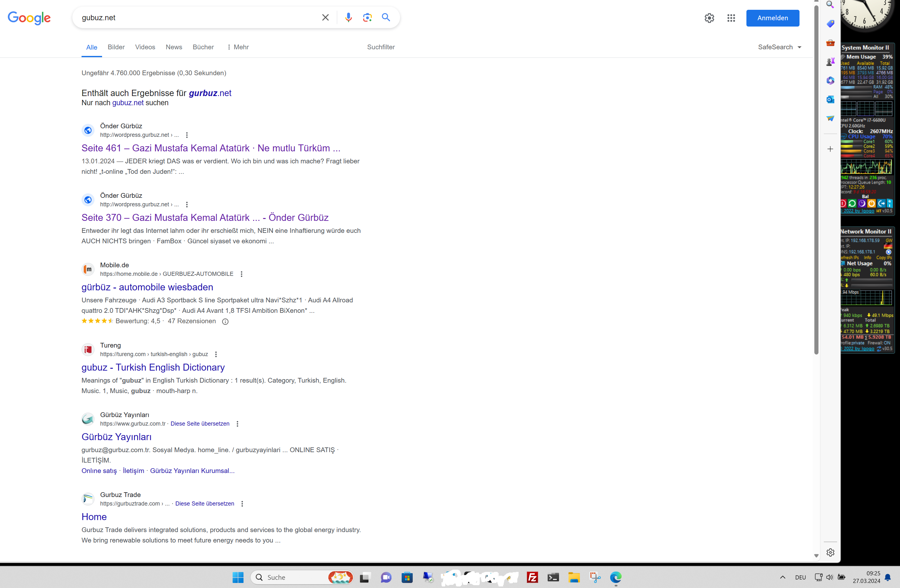Open Remote Desktop icon in the taskbar

point(428,577)
